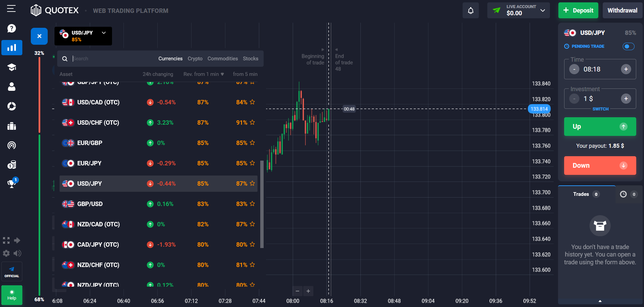The height and width of the screenshot is (307, 644).
Task: Select the trading chart sidebar icon
Action: [12, 47]
